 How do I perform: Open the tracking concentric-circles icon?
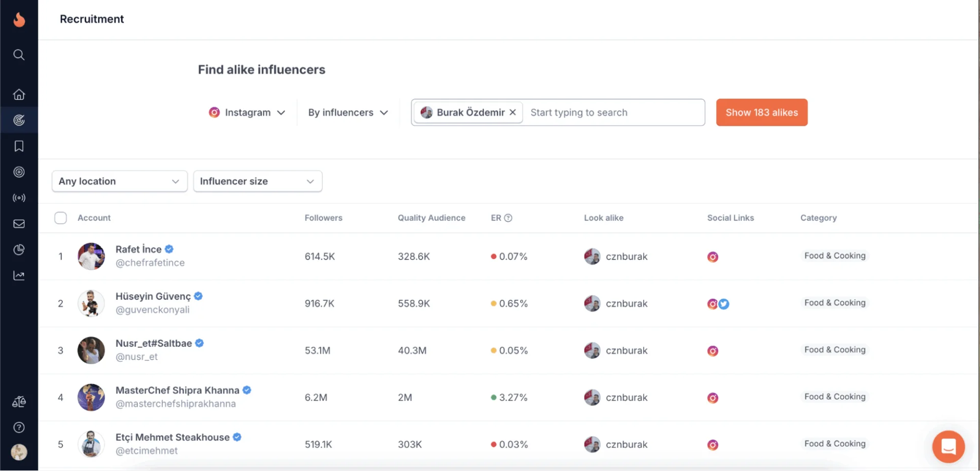tap(19, 172)
